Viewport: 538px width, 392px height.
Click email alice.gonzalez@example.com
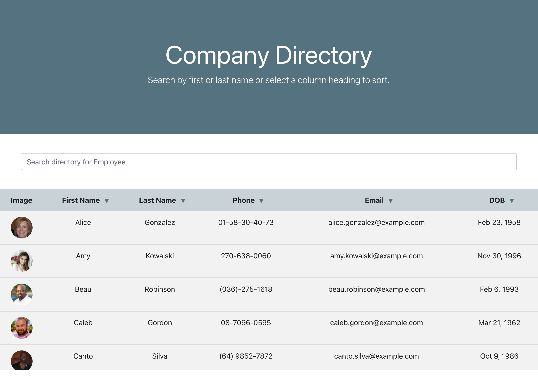[376, 222]
